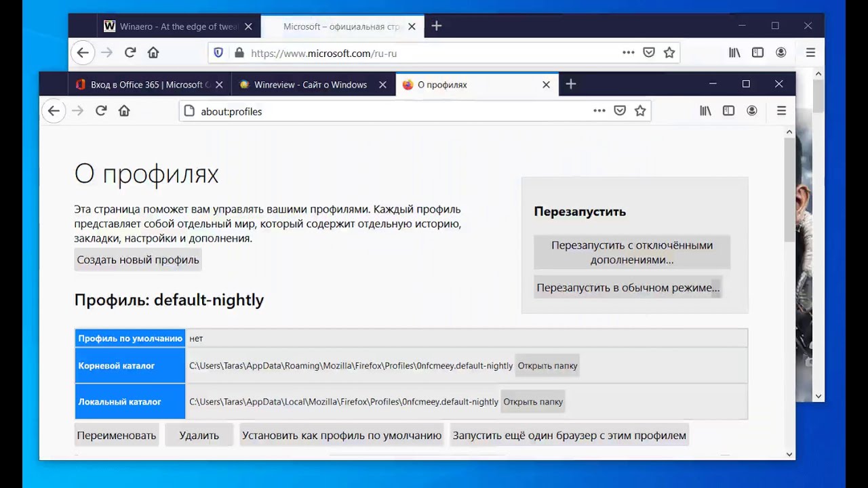The width and height of the screenshot is (868, 488).
Task: Close the Winaero tab in rear window
Action: [x=248, y=26]
